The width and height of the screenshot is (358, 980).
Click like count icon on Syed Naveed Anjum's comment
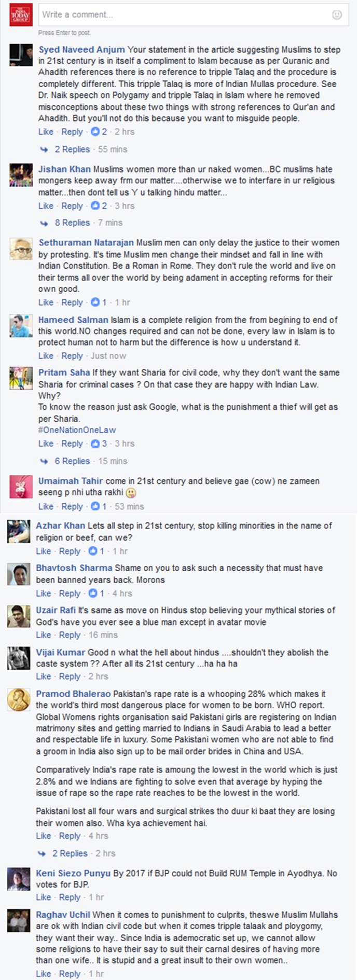tap(95, 132)
